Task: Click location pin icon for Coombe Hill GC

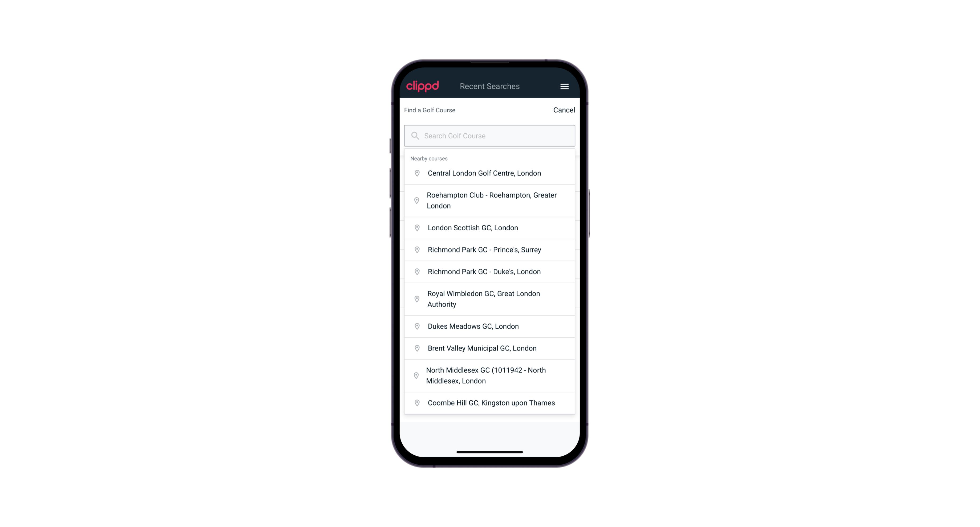Action: 415,402
